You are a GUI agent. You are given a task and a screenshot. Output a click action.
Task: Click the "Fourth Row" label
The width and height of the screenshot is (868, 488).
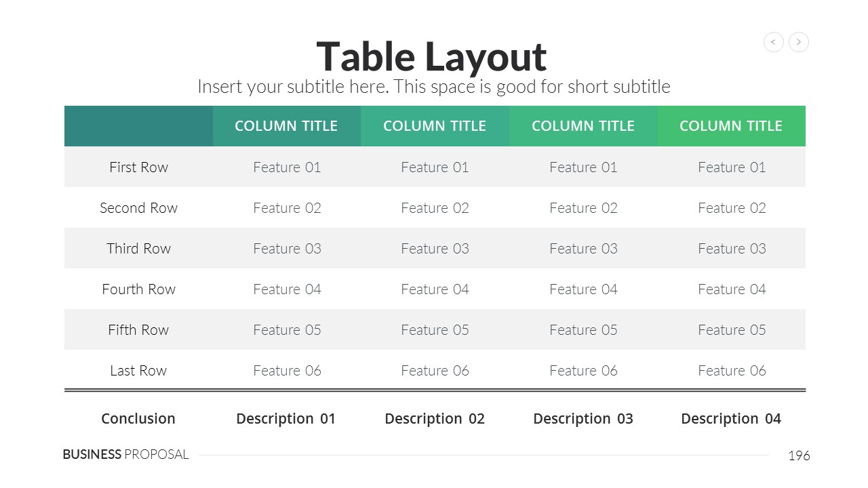click(138, 289)
